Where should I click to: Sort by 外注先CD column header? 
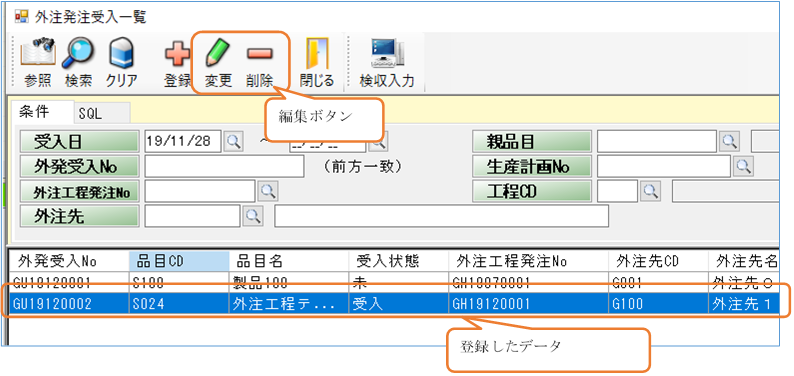(x=659, y=261)
